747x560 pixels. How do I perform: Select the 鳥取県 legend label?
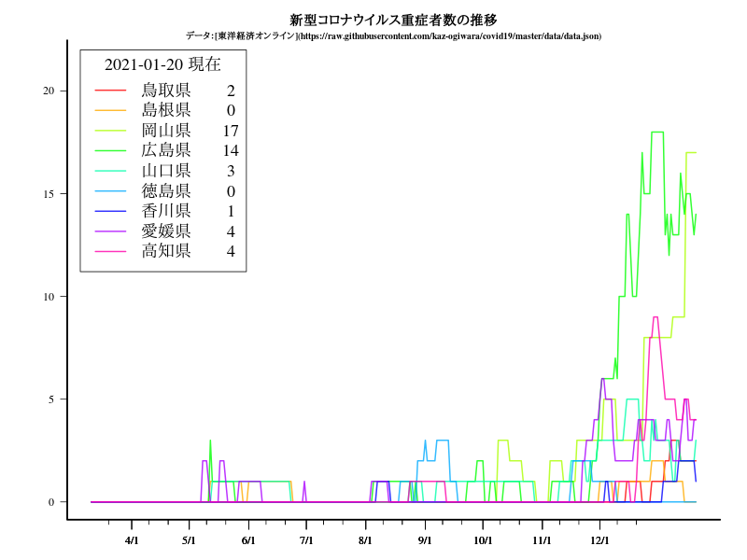pos(166,90)
